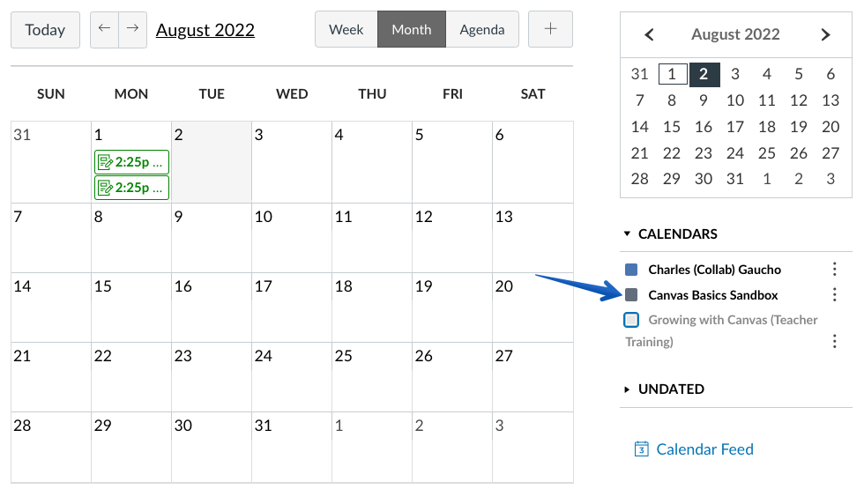Click the plus icon to create new event
864x504 pixels.
[550, 29]
